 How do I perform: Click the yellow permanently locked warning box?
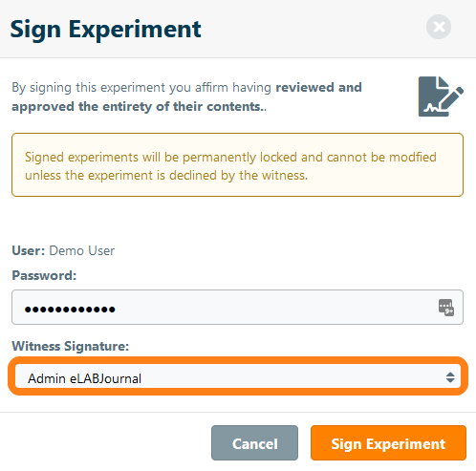click(x=237, y=165)
